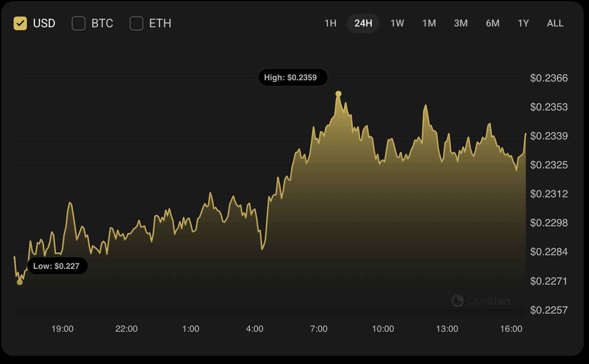Click the High: $0.2359 tooltip label

click(293, 78)
